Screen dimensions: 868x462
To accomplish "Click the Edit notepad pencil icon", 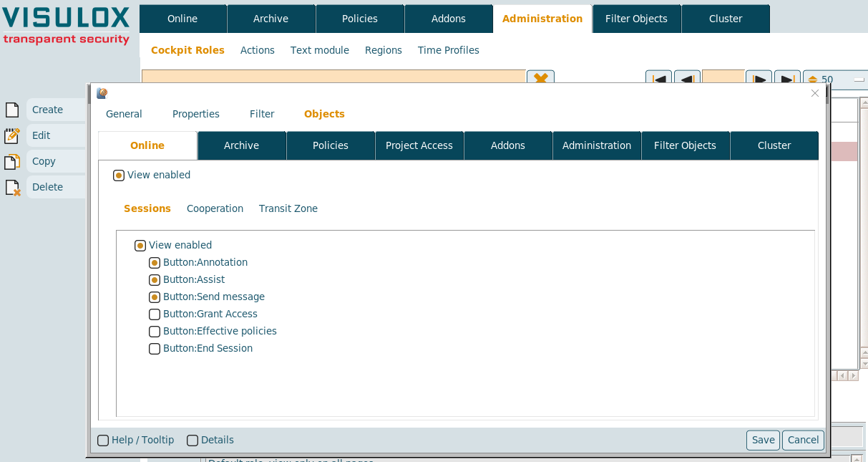I will [x=12, y=135].
